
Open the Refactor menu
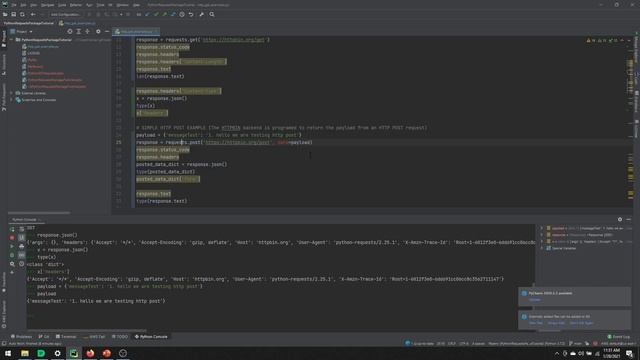coord(76,5)
